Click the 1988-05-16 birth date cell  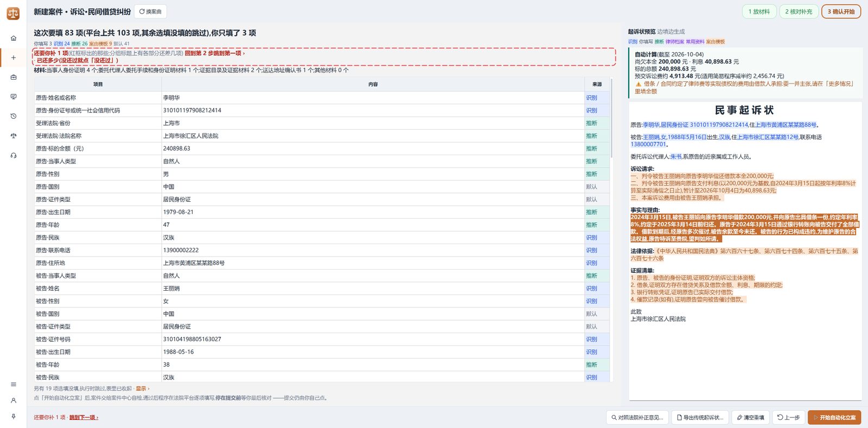click(x=373, y=352)
